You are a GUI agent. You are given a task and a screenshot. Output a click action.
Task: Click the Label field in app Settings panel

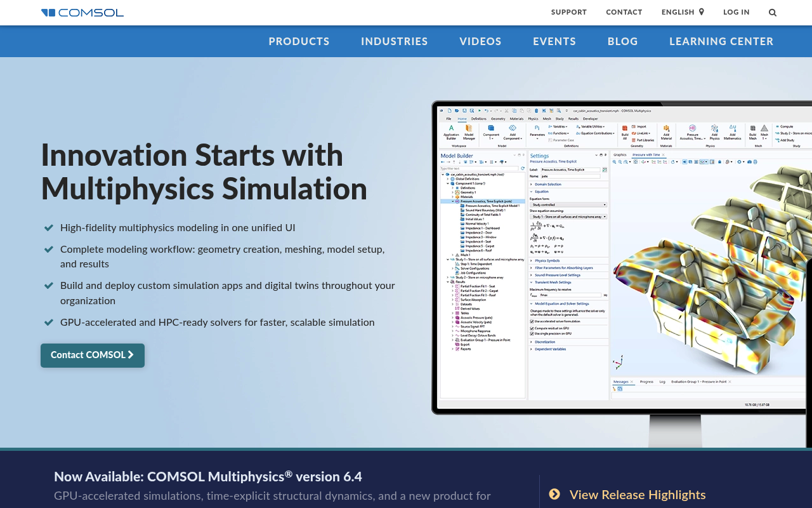point(570,170)
